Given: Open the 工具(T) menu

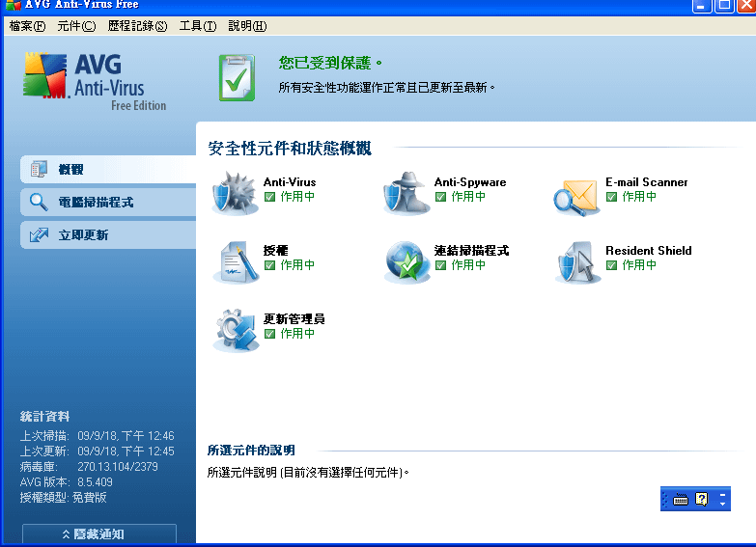Looking at the screenshot, I should [198, 26].
